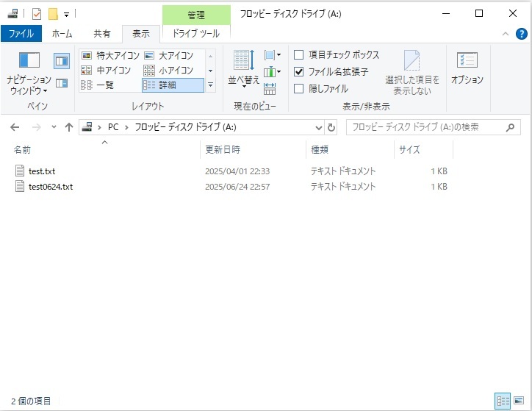Go forward with the right arrow
Screen dimensions: 532x411
[x=36, y=127]
